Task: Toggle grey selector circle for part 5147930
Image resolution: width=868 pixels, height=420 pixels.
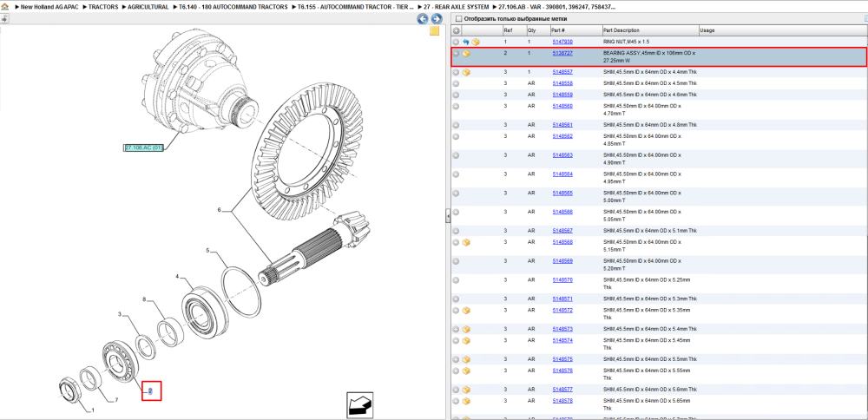Action: [457, 42]
